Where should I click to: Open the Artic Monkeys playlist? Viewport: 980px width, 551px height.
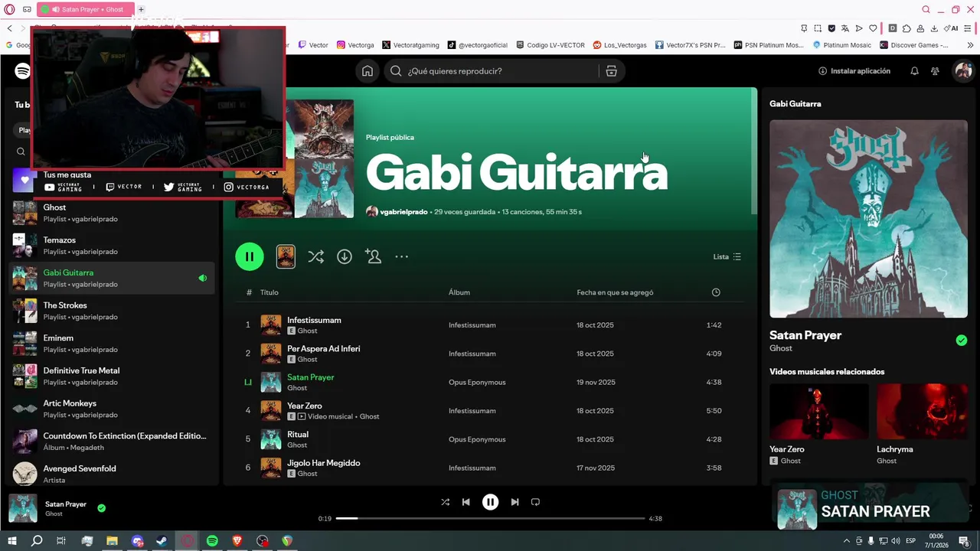pyautogui.click(x=112, y=409)
